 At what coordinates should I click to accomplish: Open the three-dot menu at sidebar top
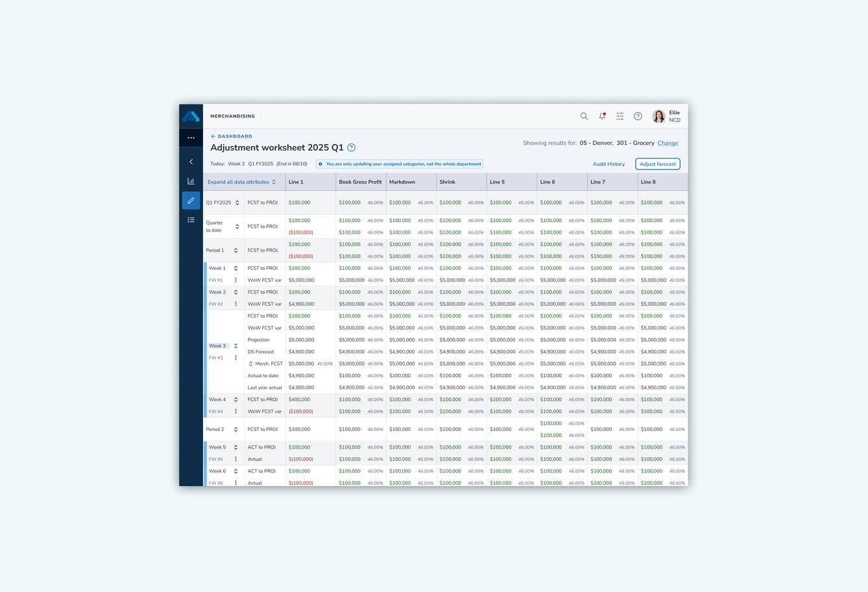[191, 138]
